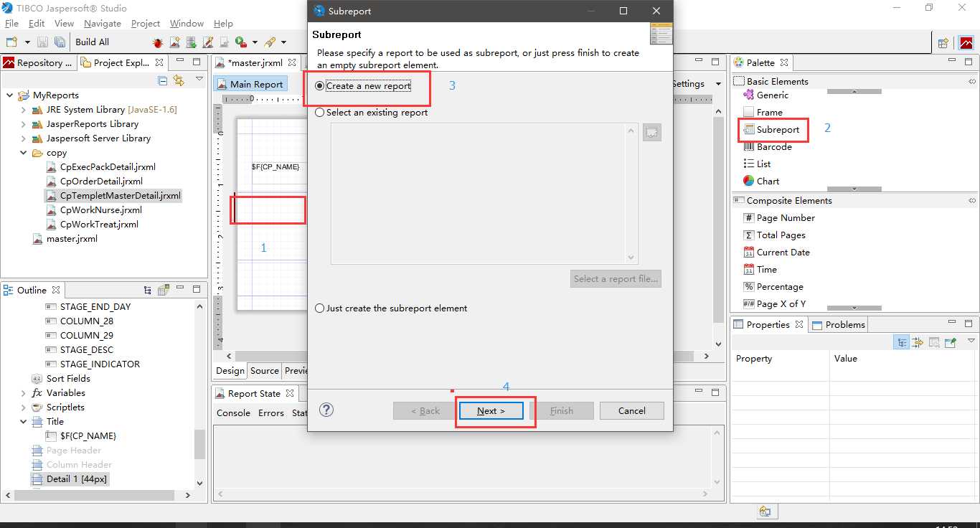980x528 pixels.
Task: Select the Frame palette element
Action: coord(763,112)
